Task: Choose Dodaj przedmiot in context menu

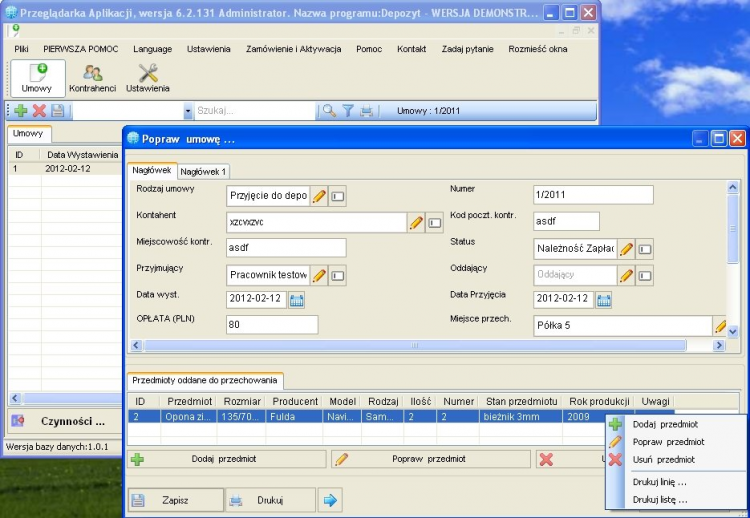Action: pos(665,424)
